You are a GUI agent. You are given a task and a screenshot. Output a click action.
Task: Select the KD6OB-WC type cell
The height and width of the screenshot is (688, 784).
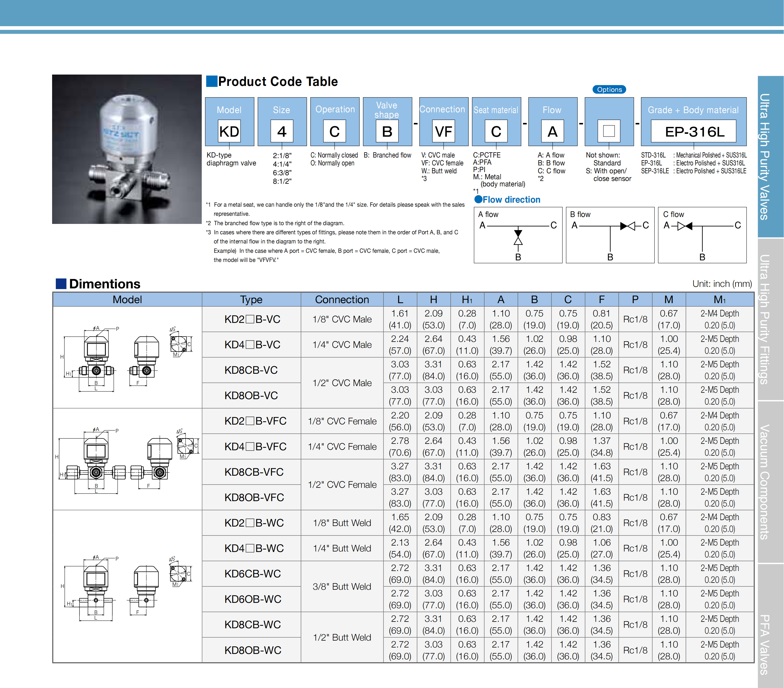[251, 599]
